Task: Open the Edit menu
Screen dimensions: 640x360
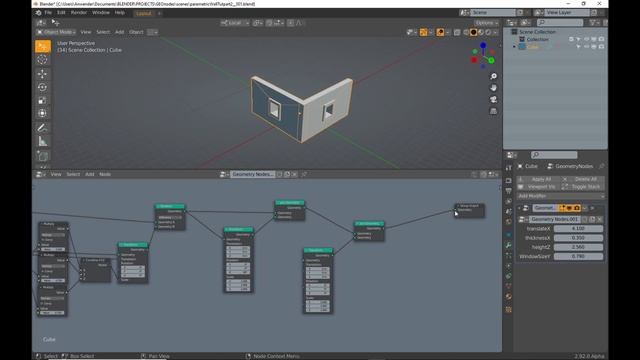Action: [61, 13]
